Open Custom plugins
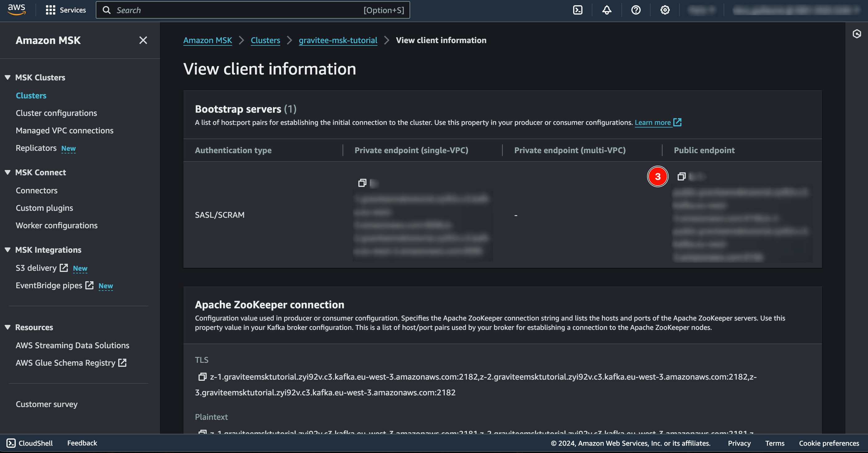Screen dimensions: 868x453 point(44,208)
